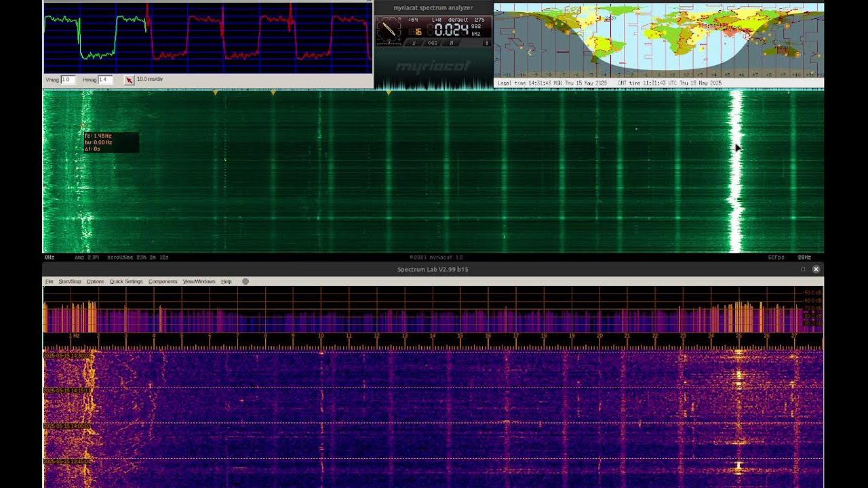This screenshot has width=868, height=488.
Task: Click the 25 Hz tick on Spectrum Lab frequency scale
Action: click(x=738, y=336)
